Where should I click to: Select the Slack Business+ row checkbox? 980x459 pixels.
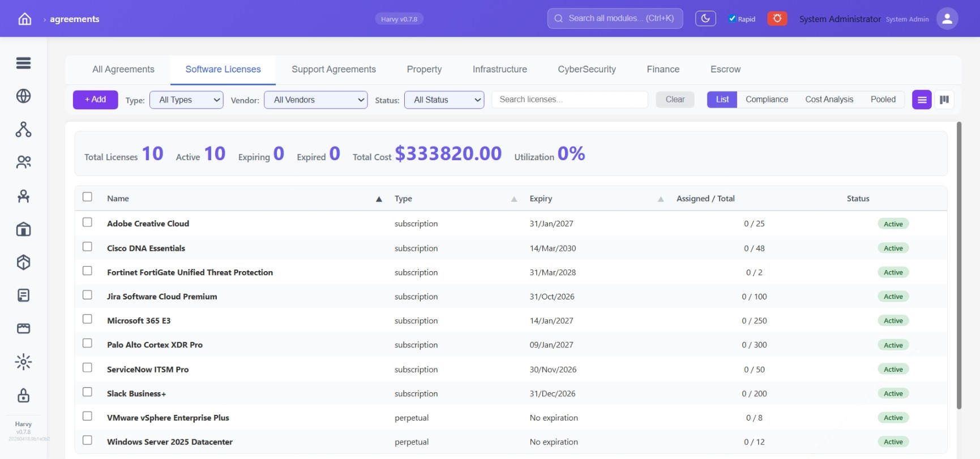click(87, 392)
